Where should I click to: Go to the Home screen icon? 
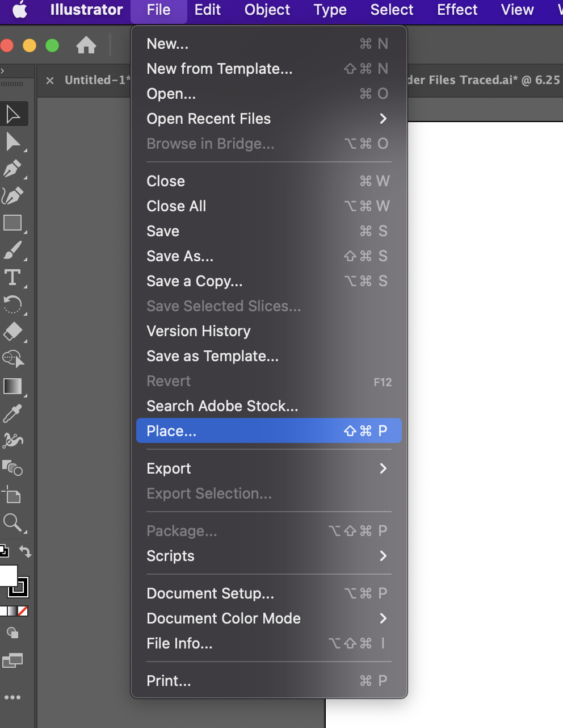click(x=86, y=45)
